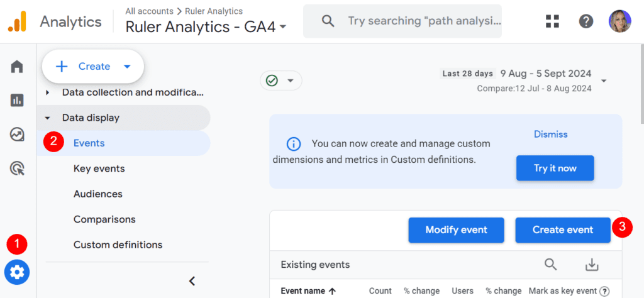644x298 pixels.
Task: Open the Admin gear icon
Action: tap(17, 272)
